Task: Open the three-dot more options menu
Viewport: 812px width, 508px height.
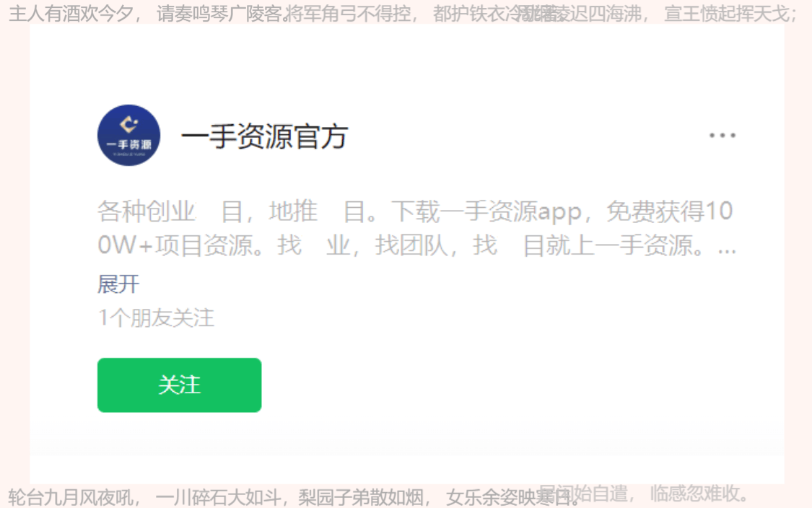Action: point(722,135)
